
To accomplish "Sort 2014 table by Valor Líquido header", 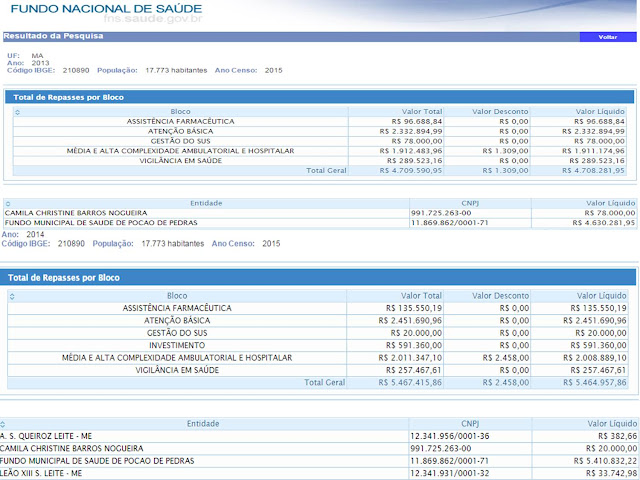I will point(601,296).
